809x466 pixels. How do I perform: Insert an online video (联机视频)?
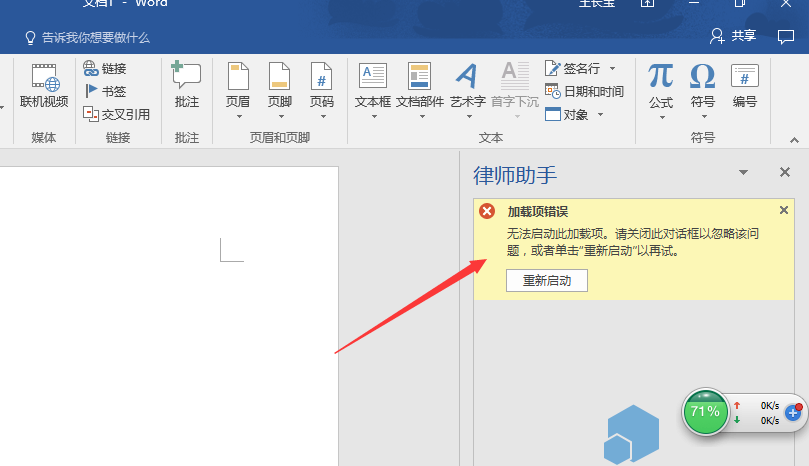coord(44,85)
